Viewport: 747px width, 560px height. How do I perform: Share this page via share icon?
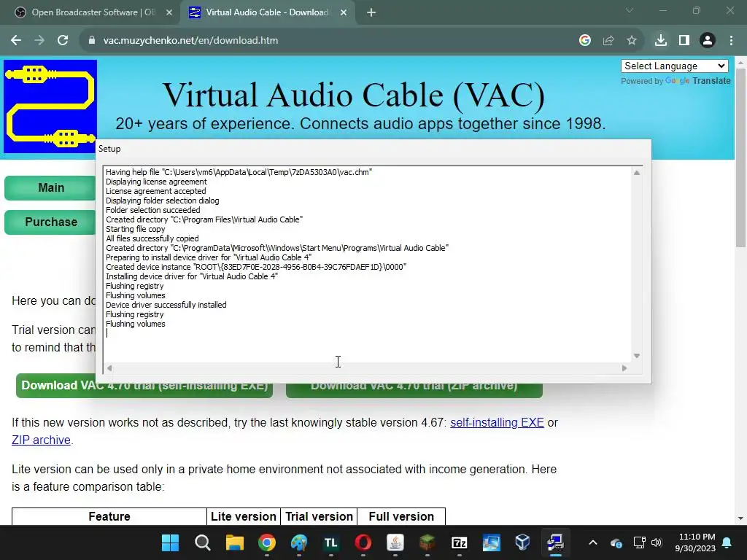(608, 41)
